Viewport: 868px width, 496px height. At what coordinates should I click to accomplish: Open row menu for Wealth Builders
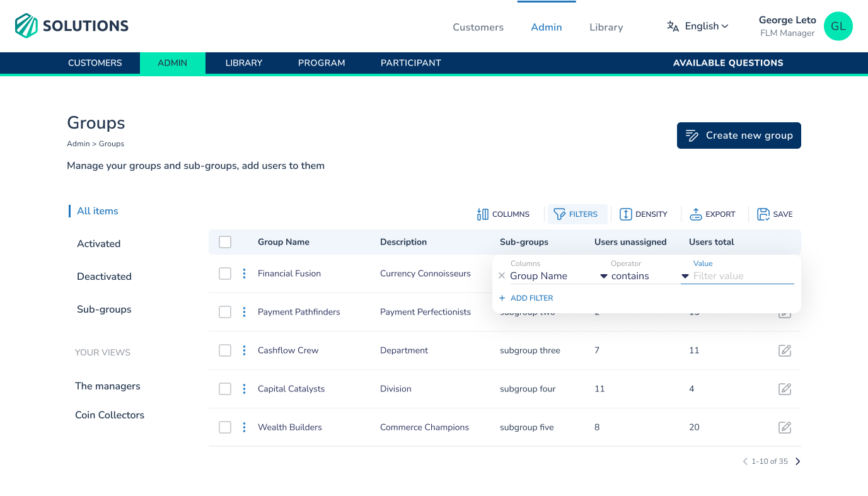coord(244,427)
